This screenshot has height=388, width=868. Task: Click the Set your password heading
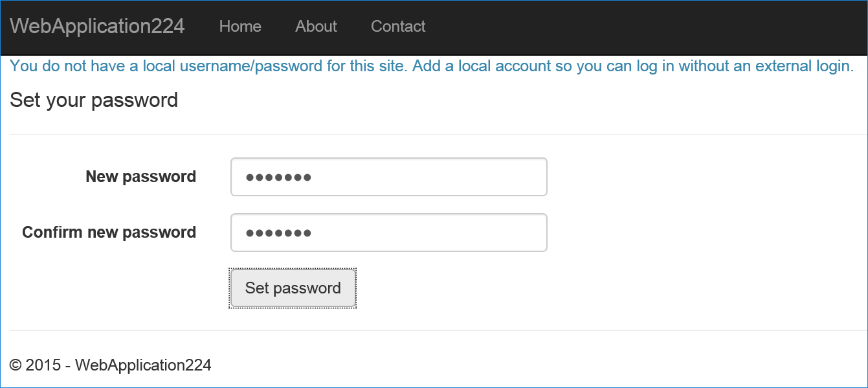(x=94, y=100)
